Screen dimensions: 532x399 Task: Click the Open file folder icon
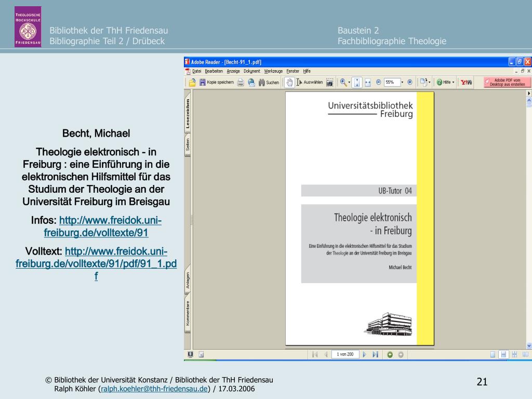(x=192, y=83)
